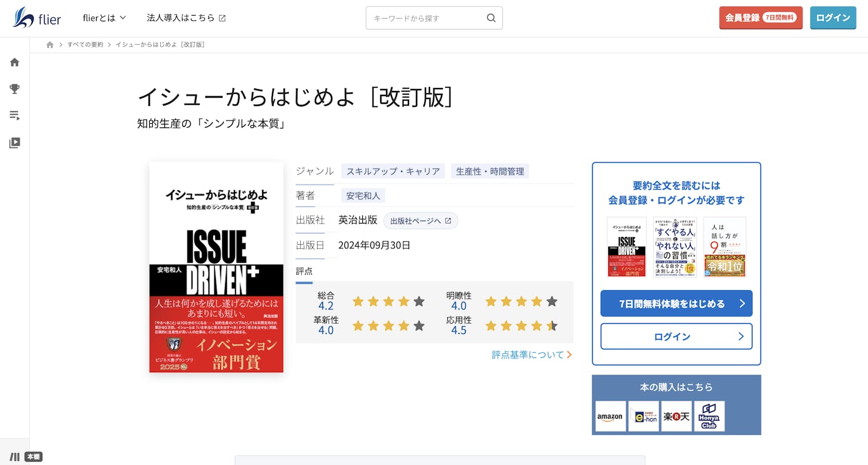
Task: Open the bookshelf icon at bottom left
Action: [15, 456]
